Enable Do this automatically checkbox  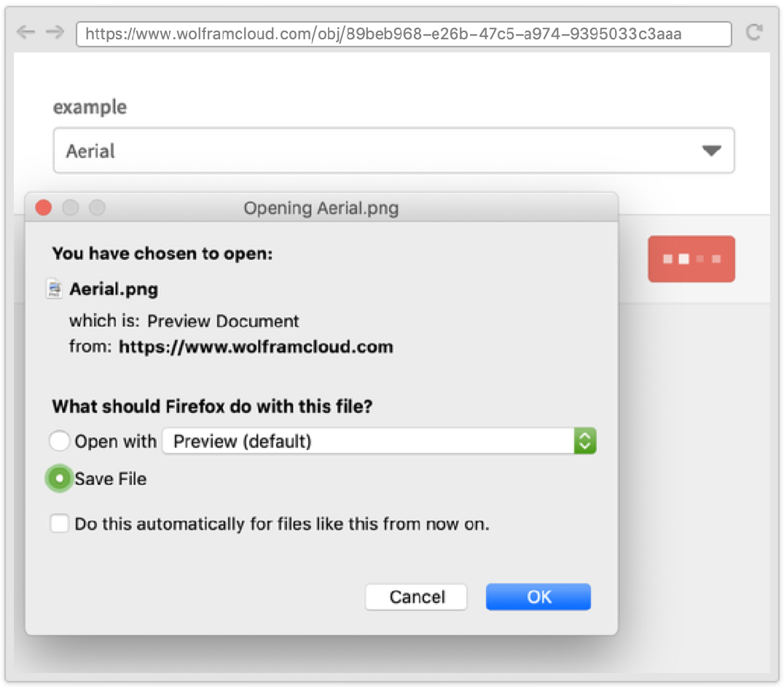(60, 524)
